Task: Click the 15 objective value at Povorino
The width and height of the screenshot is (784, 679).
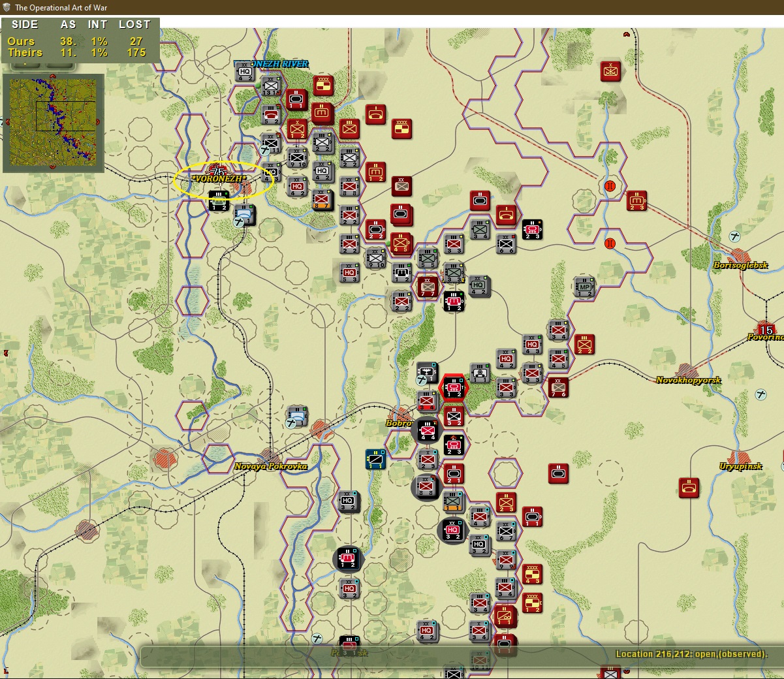Action: pyautogui.click(x=766, y=330)
